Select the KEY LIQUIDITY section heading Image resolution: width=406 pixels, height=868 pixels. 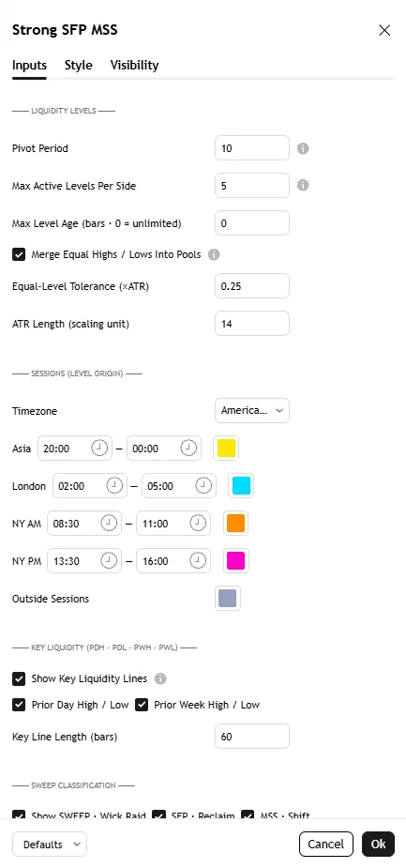pyautogui.click(x=104, y=647)
